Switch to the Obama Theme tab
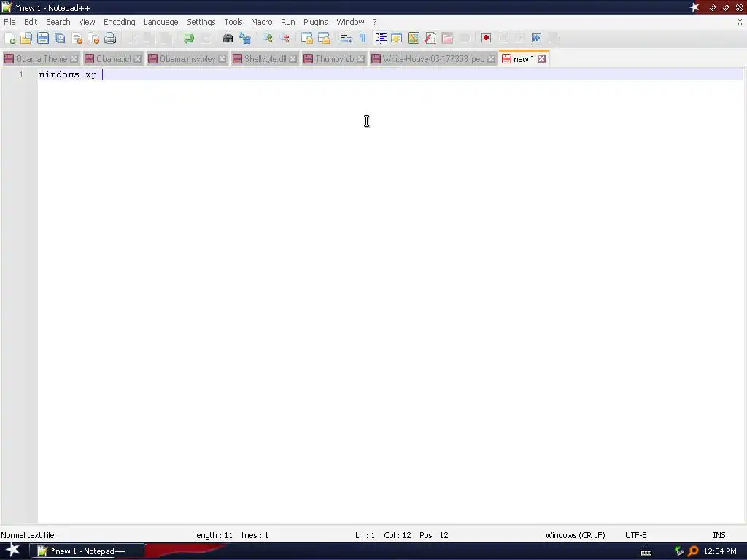Image resolution: width=747 pixels, height=560 pixels. pos(41,59)
